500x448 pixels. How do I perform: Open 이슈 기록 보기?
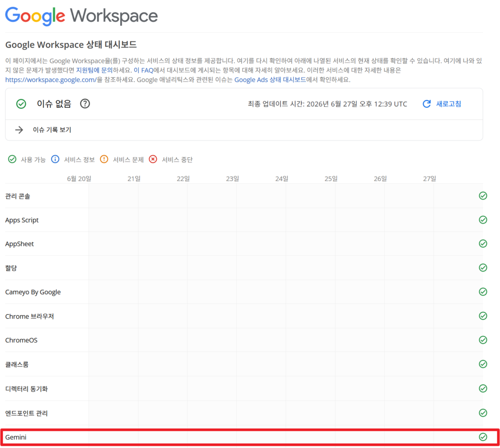coord(52,130)
